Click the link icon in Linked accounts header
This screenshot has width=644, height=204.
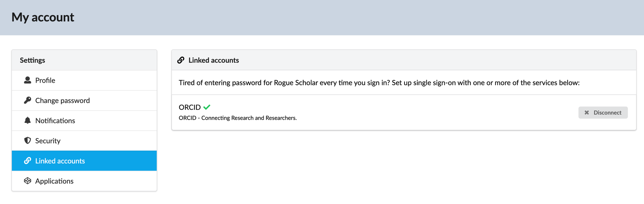click(x=181, y=60)
